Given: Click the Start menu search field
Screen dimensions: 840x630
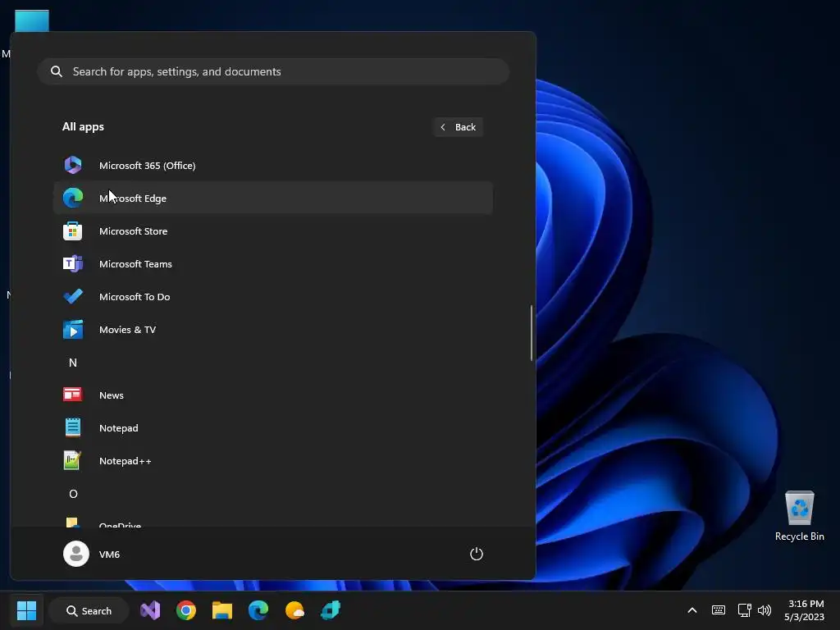Looking at the screenshot, I should pos(272,71).
